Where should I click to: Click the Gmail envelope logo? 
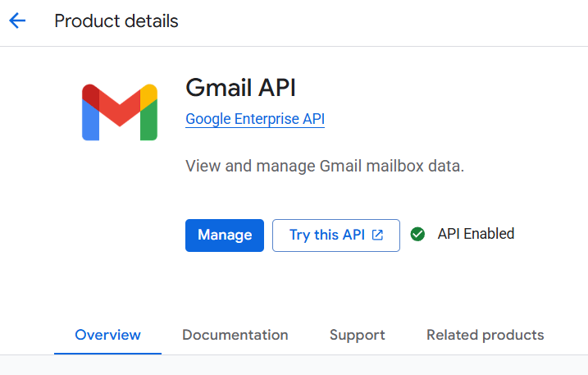(120, 112)
